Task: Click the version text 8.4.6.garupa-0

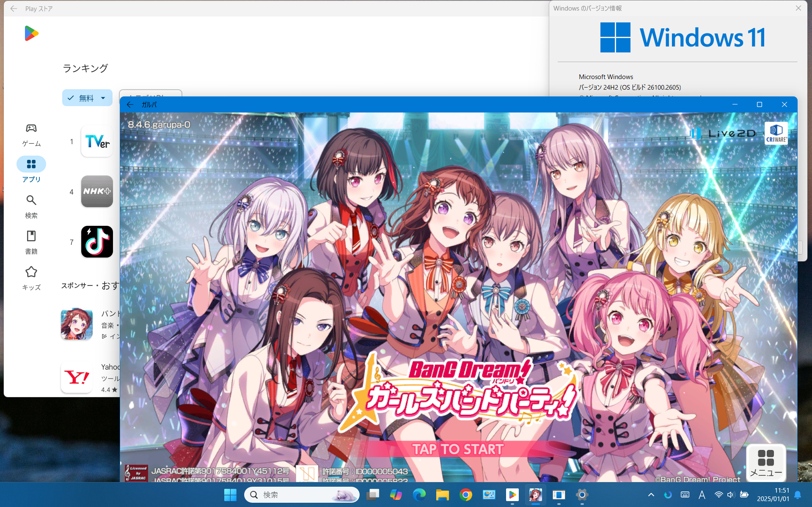Action: pos(159,125)
